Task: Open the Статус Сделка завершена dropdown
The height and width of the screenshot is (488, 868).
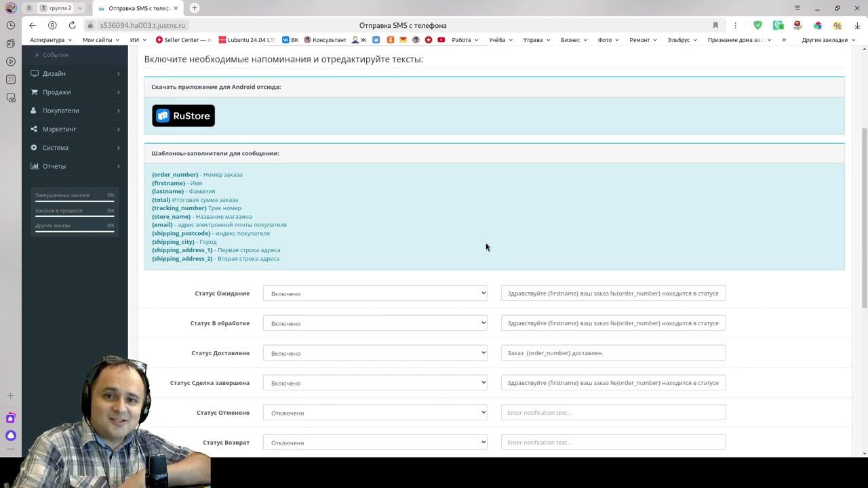Action: click(x=375, y=383)
